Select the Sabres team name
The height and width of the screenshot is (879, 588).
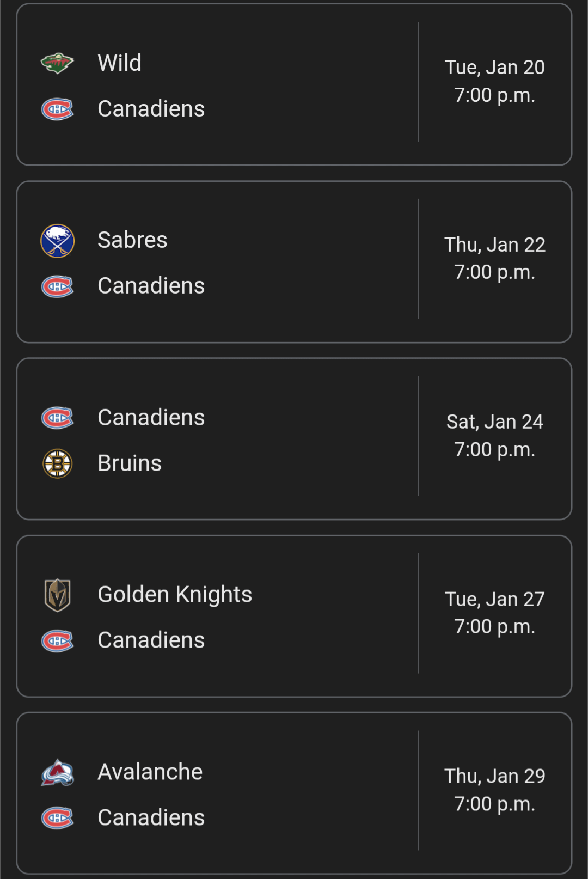coord(132,240)
